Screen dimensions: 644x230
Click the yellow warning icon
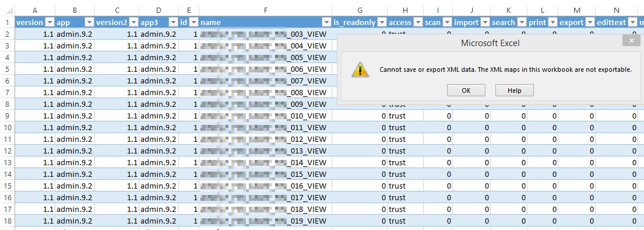pyautogui.click(x=360, y=69)
